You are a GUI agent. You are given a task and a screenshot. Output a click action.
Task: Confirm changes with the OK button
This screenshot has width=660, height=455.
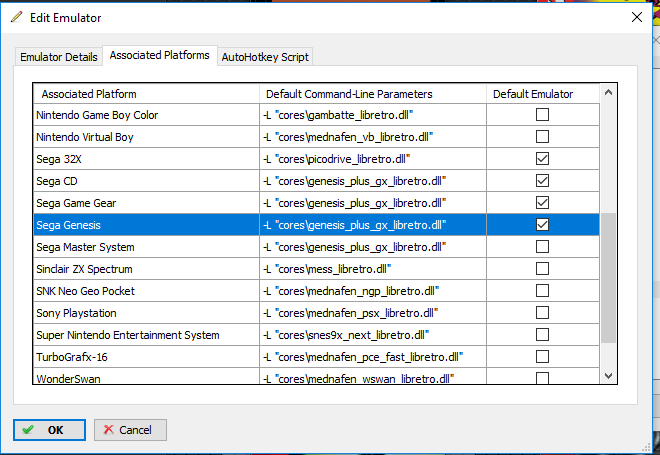pos(49,430)
